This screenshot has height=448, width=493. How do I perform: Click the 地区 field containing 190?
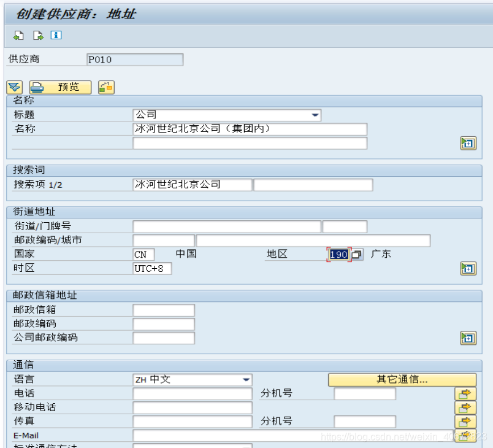click(x=339, y=254)
